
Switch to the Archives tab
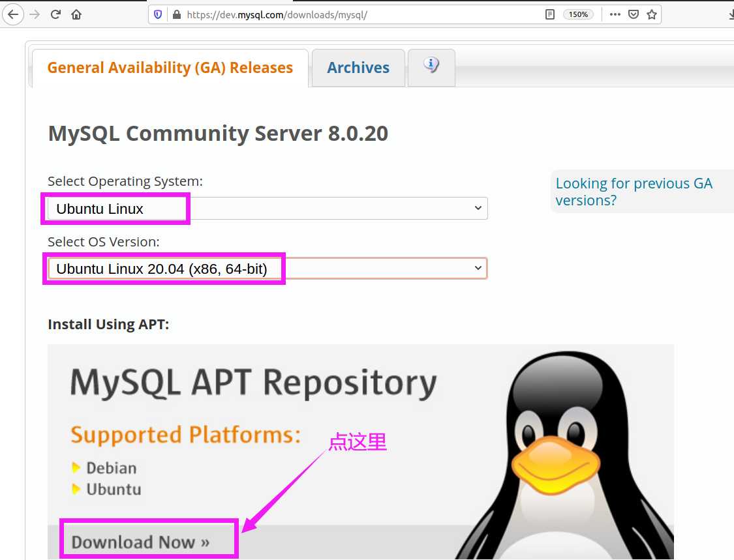[x=358, y=68]
